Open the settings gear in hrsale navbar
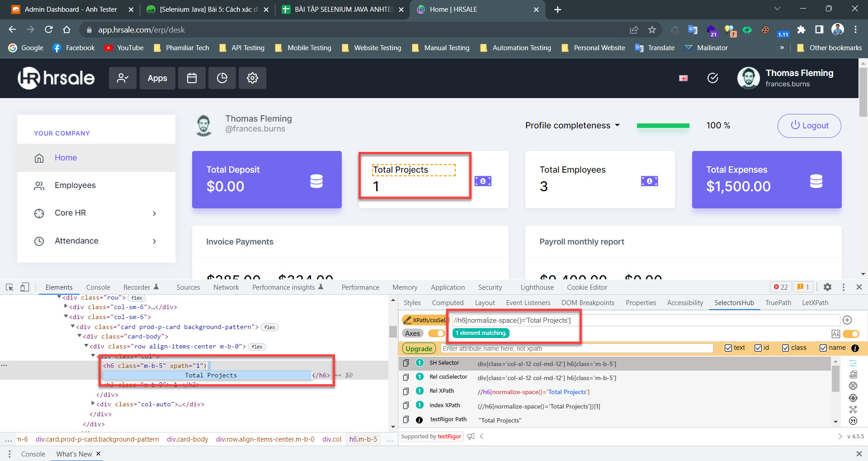 [252, 78]
